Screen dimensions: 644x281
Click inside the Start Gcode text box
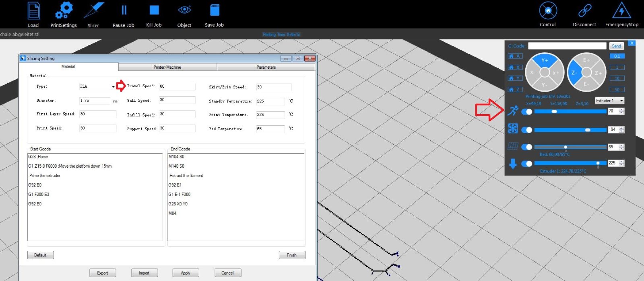click(95, 197)
